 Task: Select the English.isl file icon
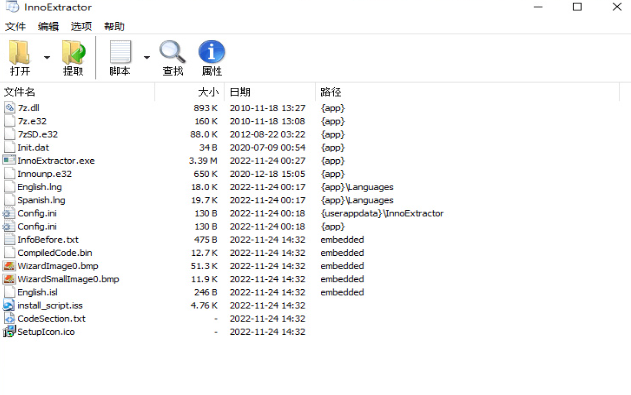(x=10, y=292)
